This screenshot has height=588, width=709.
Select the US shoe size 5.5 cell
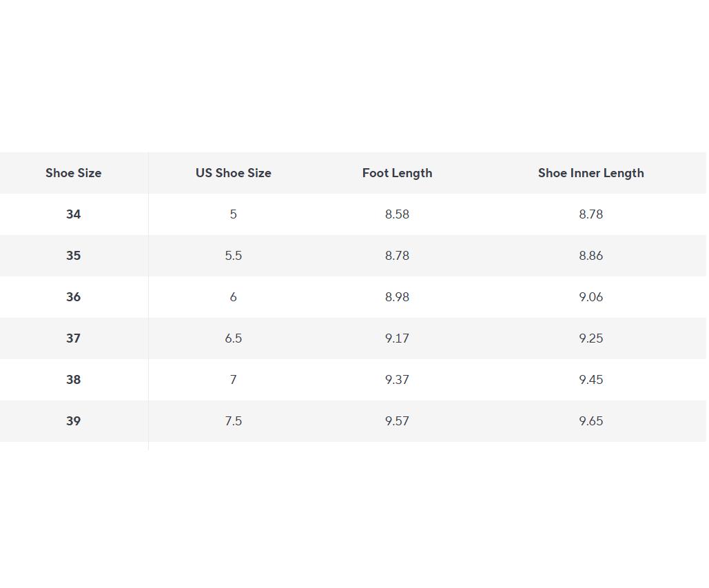click(x=233, y=256)
